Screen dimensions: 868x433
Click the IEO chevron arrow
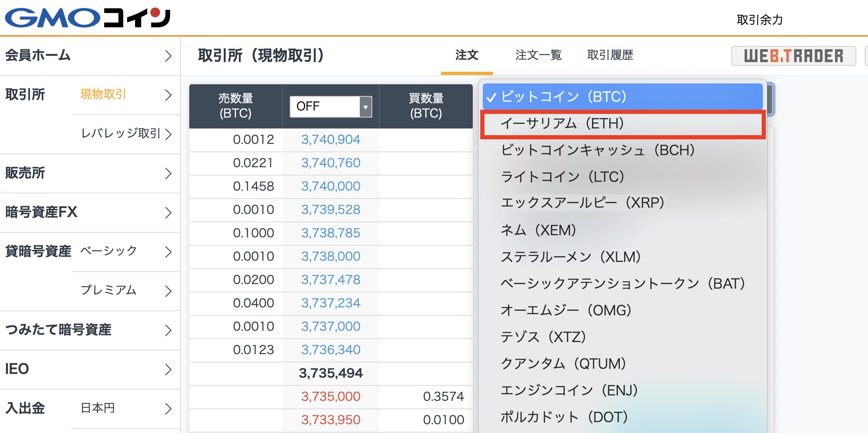pos(168,370)
